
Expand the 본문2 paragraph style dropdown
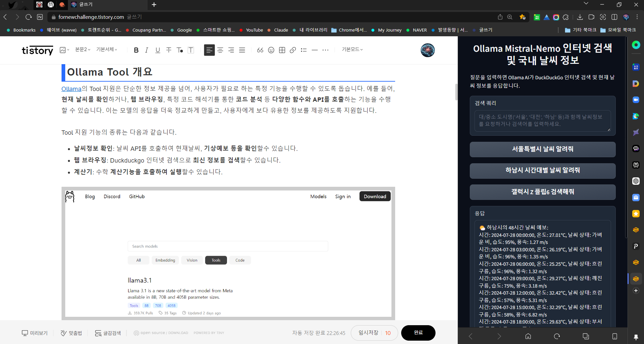click(x=83, y=49)
